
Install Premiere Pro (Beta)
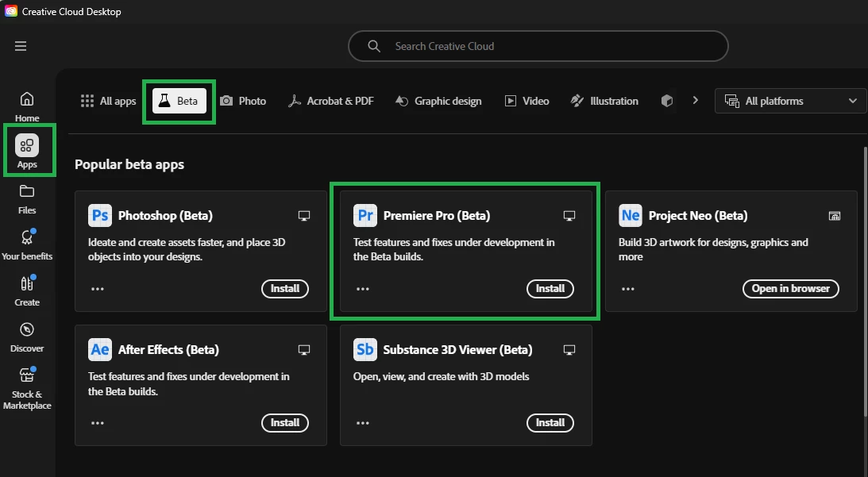click(x=550, y=288)
